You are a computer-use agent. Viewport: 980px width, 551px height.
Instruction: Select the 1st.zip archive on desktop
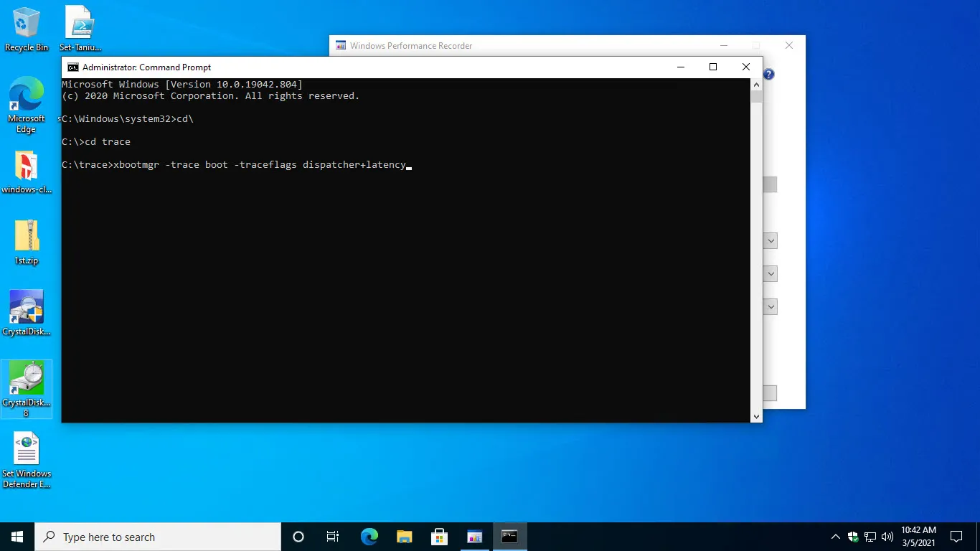pos(27,242)
